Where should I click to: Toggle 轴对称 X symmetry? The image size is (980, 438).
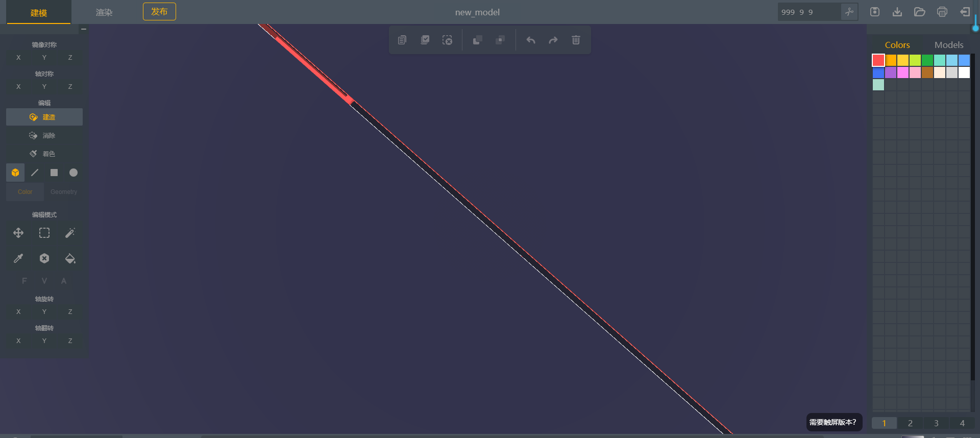18,87
